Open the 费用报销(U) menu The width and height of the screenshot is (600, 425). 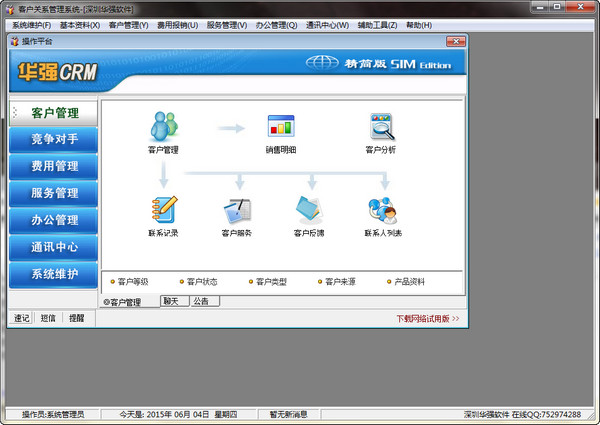click(178, 25)
